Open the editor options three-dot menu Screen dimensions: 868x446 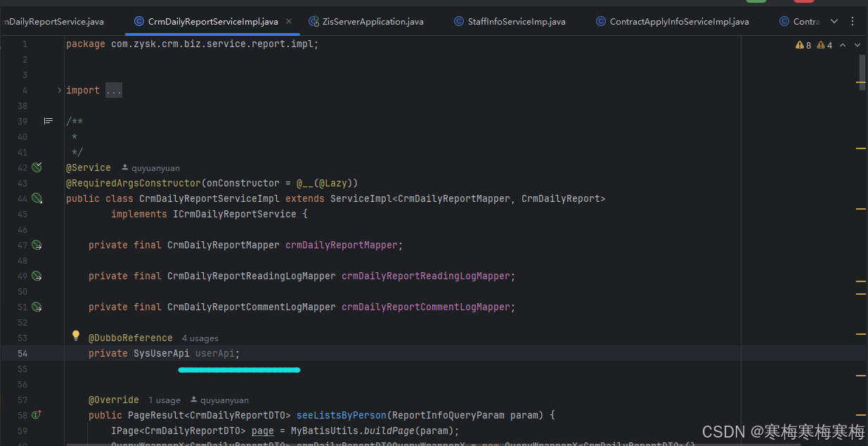853,21
